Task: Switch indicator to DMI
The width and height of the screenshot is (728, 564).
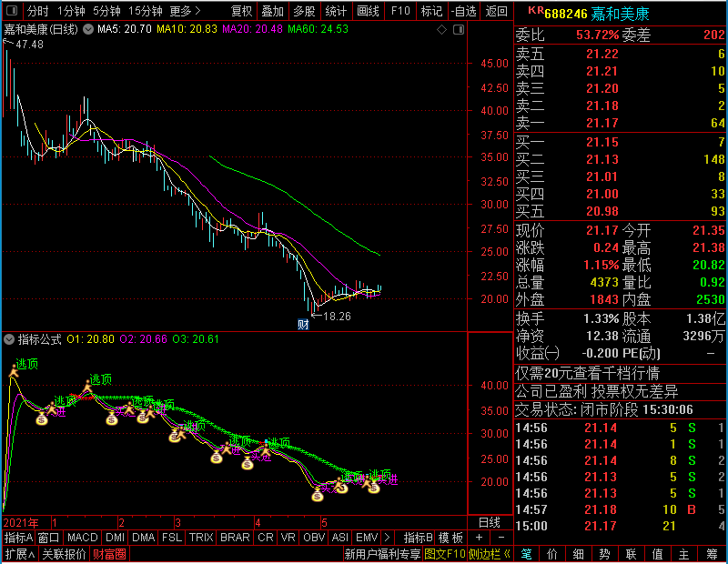Action: [x=115, y=538]
